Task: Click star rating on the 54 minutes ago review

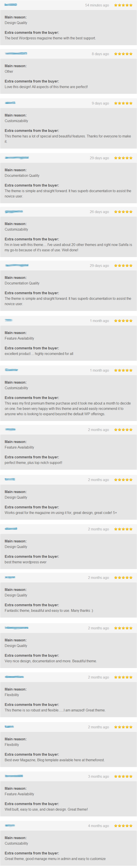Action: coord(123,5)
